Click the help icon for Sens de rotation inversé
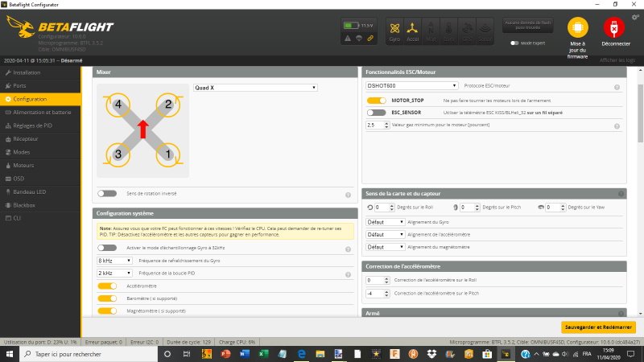This screenshot has width=644, height=362. coord(348,194)
